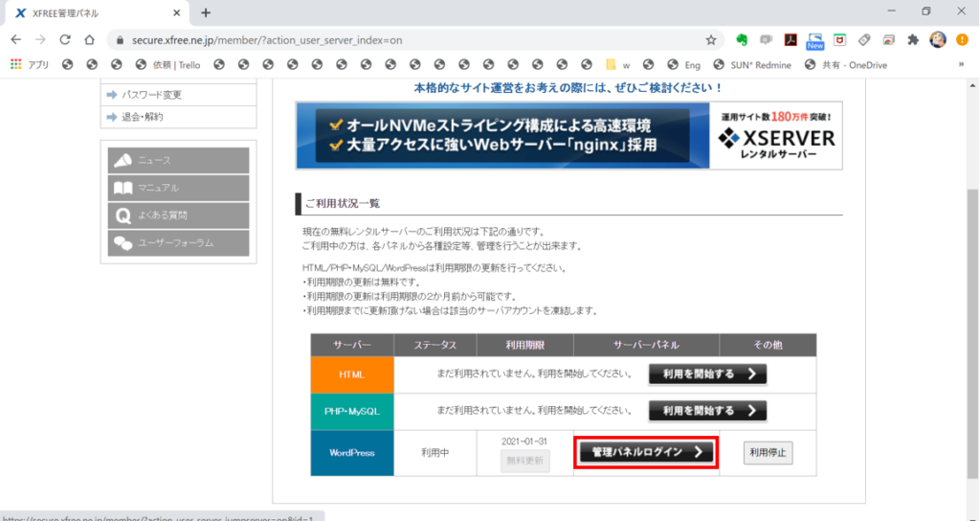Open the Adobe Acrobat extension icon
The height and width of the screenshot is (521, 980).
[791, 40]
